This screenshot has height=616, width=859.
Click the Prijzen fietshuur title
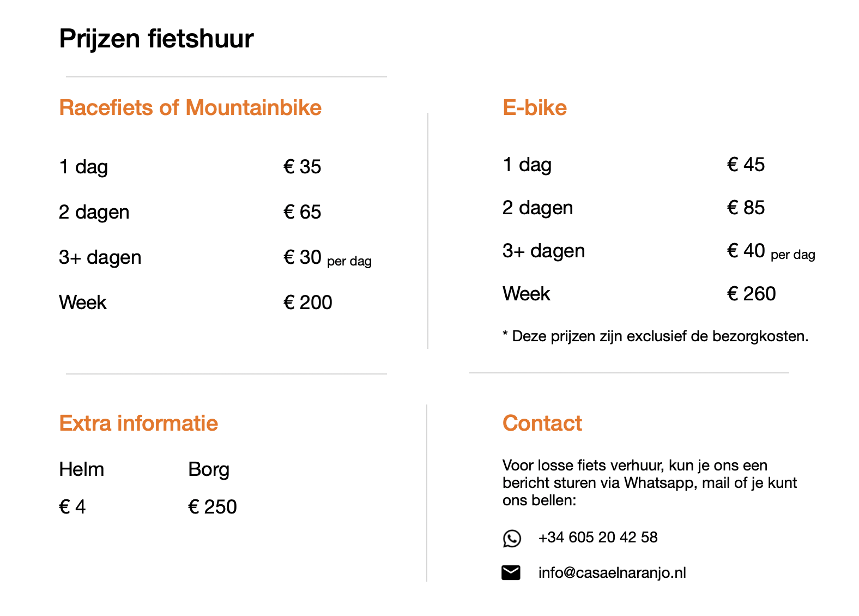156,39
